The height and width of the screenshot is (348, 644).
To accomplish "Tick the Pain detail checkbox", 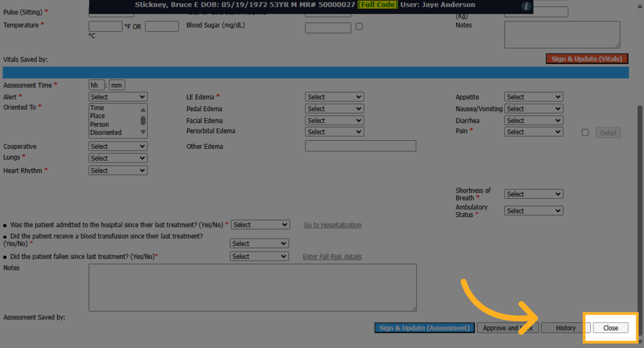I will (585, 133).
